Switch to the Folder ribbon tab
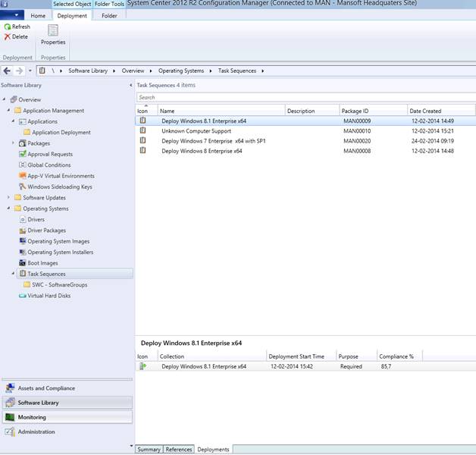The width and height of the screenshot is (476, 455). tap(109, 15)
